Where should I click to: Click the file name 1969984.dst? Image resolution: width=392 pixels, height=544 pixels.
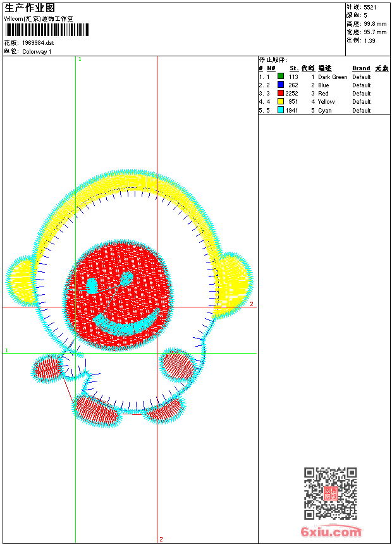[x=38, y=42]
